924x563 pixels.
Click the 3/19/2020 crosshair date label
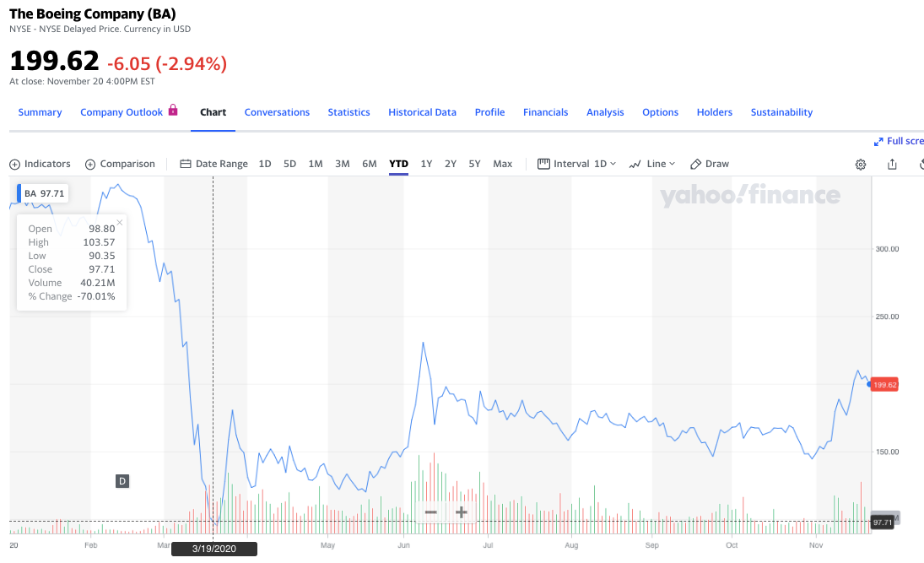pos(213,549)
